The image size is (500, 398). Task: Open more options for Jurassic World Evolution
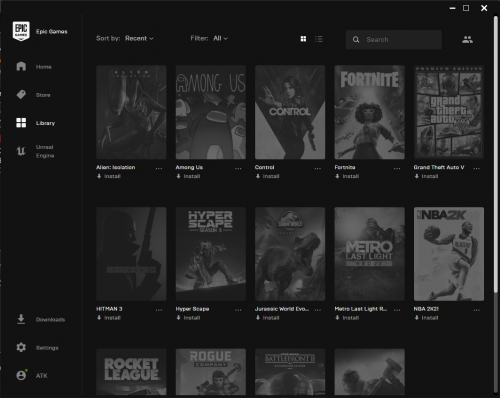point(318,310)
